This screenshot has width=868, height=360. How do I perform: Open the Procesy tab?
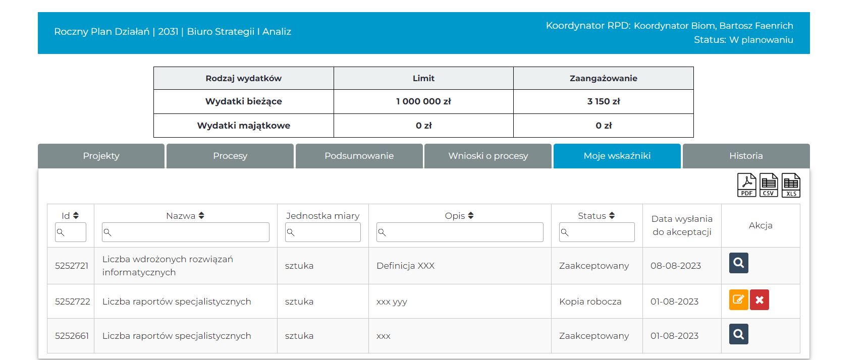230,156
